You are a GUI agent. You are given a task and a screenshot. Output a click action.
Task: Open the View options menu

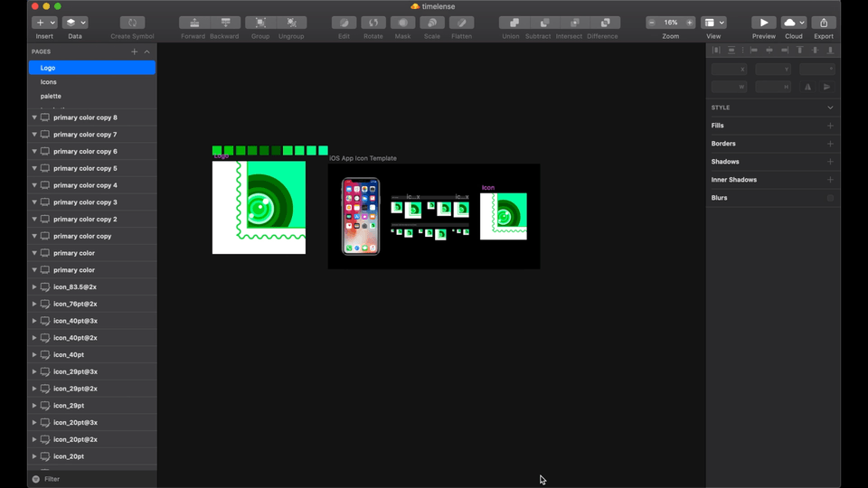713,23
